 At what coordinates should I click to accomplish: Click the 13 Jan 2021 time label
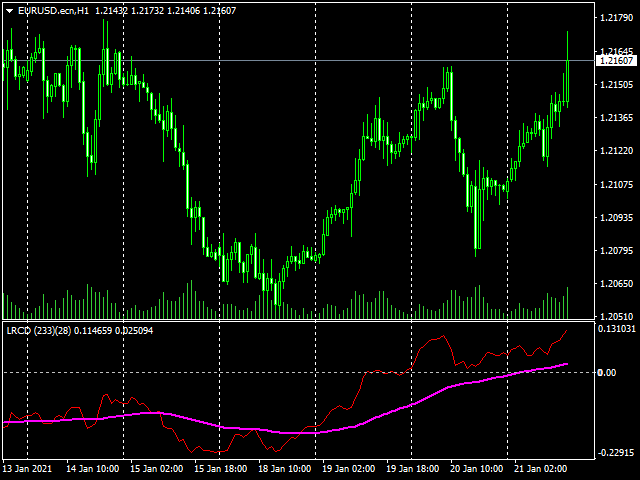coord(27,468)
